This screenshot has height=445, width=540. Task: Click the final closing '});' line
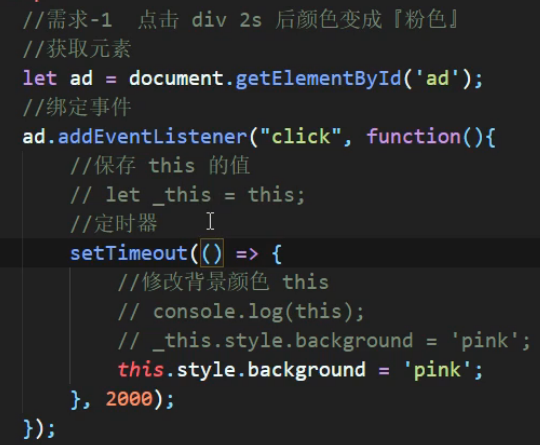(39, 429)
